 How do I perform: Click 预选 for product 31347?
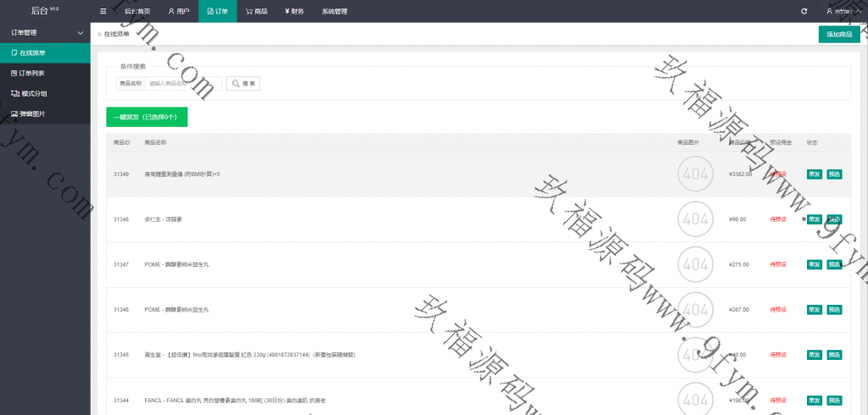[834, 264]
